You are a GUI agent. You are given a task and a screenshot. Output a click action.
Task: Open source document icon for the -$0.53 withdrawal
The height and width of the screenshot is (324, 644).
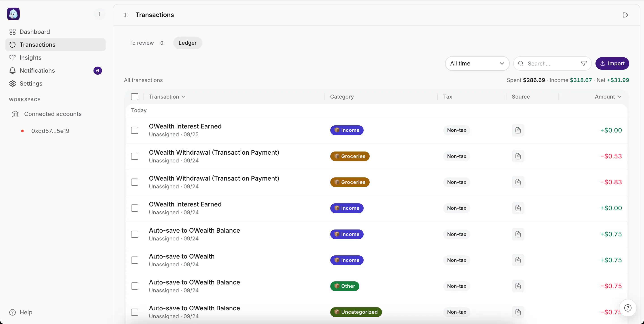pos(518,156)
